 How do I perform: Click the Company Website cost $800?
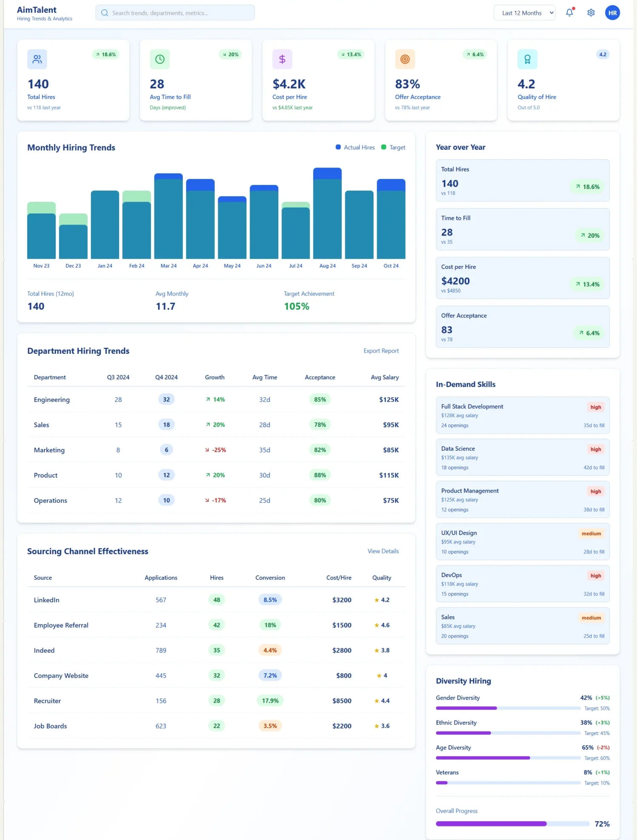[344, 675]
